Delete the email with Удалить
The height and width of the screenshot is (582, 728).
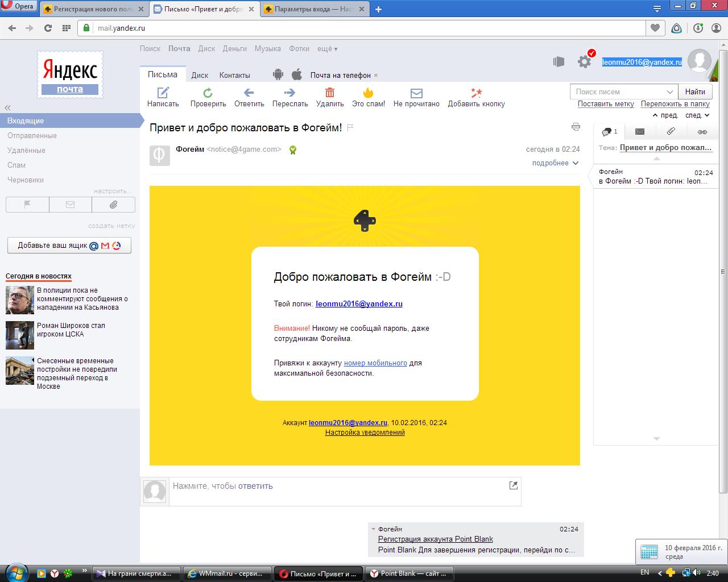[x=330, y=97]
